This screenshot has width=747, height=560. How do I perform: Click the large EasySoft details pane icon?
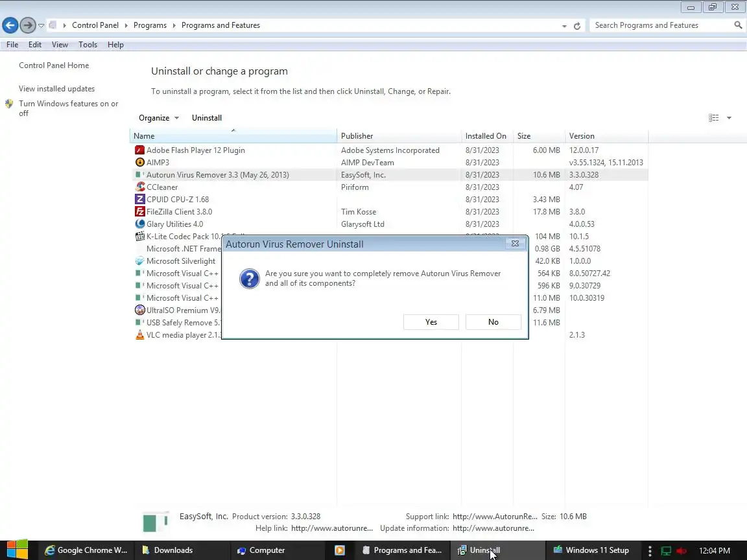tap(156, 522)
